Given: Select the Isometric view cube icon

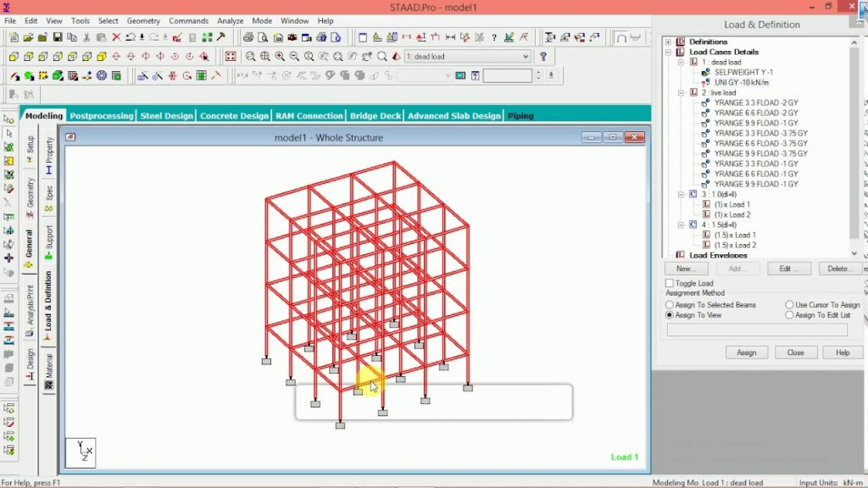Looking at the screenshot, I should (x=101, y=57).
